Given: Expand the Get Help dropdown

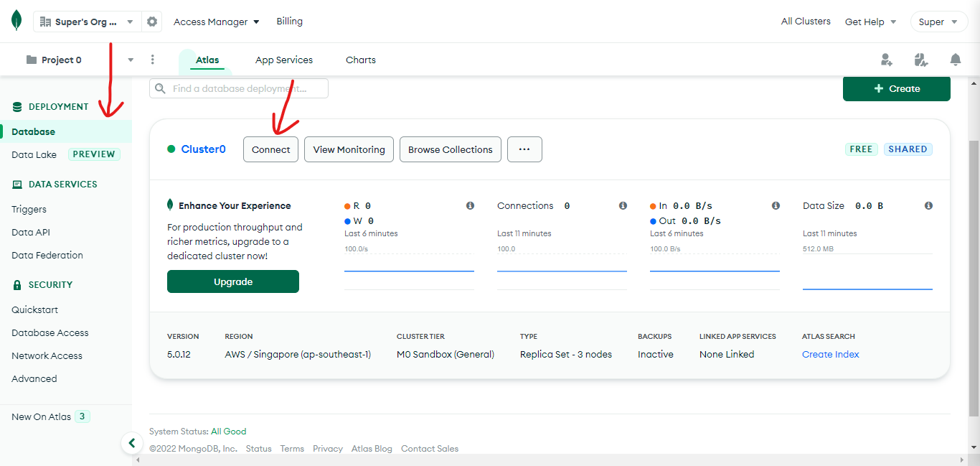Looking at the screenshot, I should pyautogui.click(x=871, y=22).
